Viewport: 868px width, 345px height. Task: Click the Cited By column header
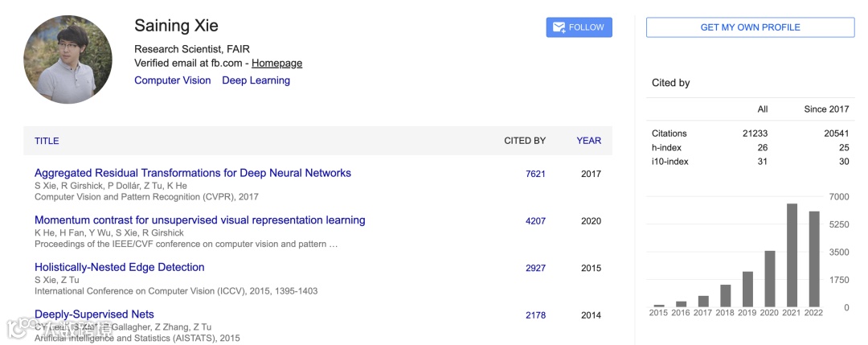pos(525,141)
